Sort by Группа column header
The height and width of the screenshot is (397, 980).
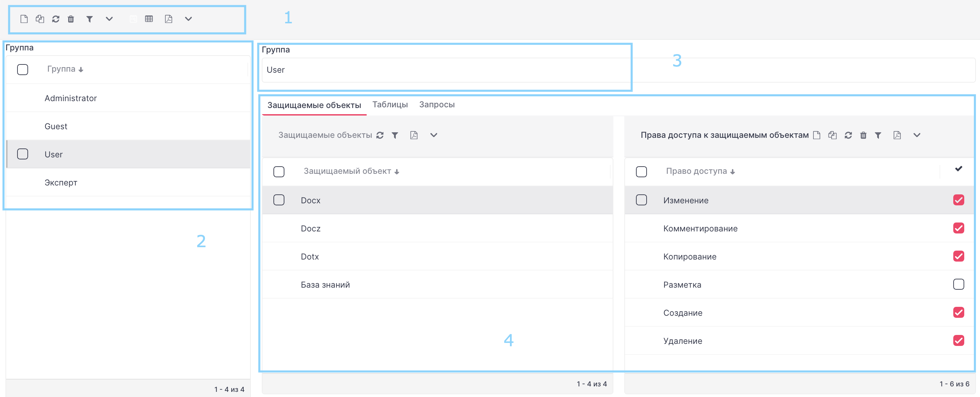[65, 69]
